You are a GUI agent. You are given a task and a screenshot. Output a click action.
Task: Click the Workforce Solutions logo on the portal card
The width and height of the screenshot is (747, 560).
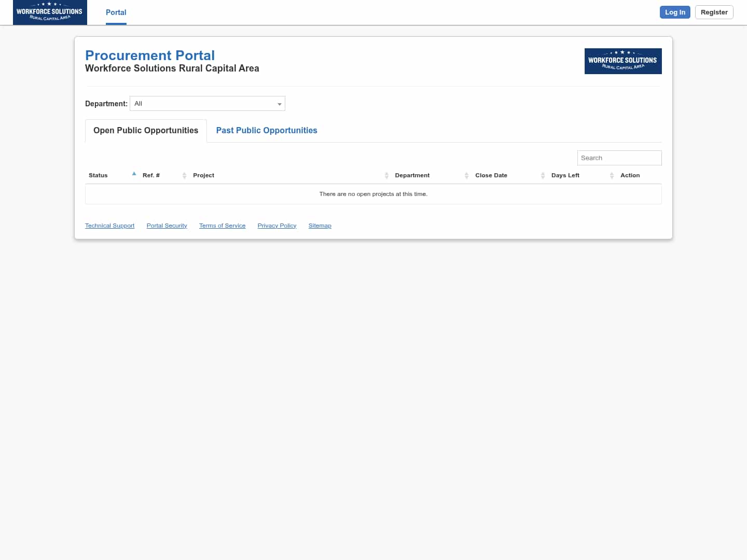622,61
